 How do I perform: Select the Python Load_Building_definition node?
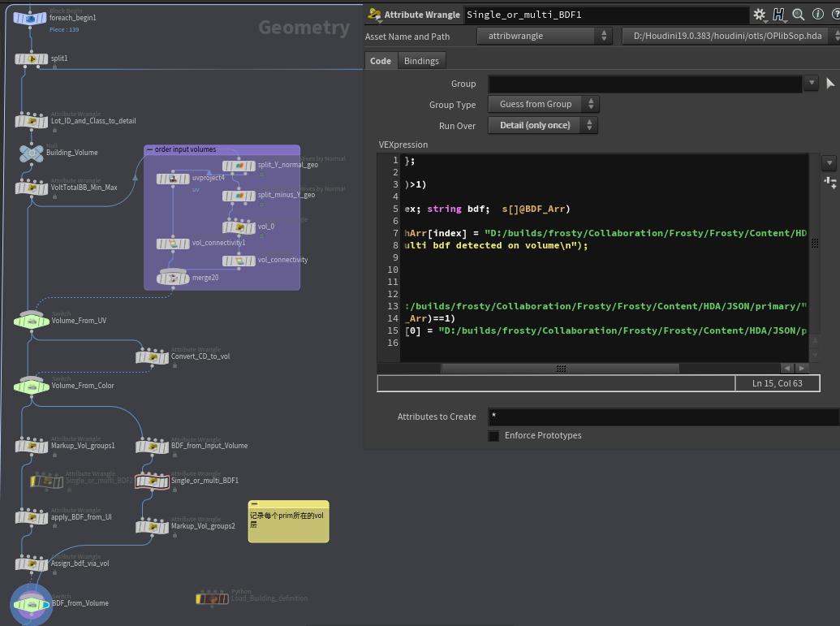pyautogui.click(x=213, y=599)
